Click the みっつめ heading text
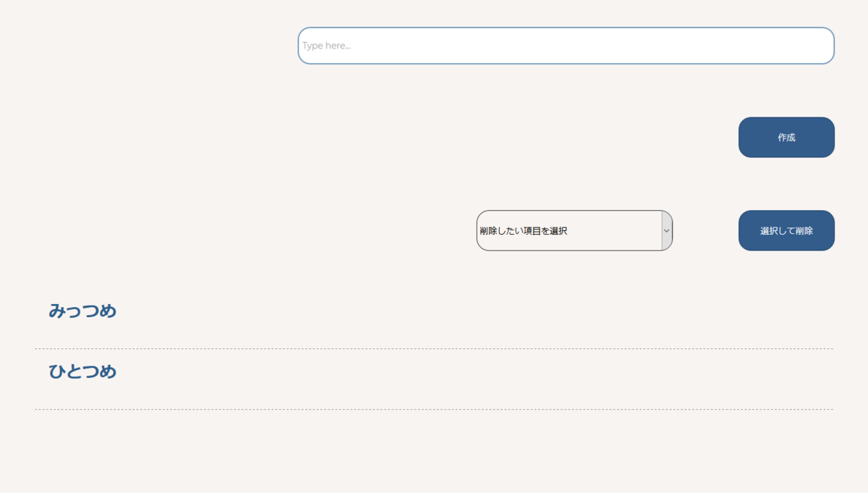 [x=83, y=311]
